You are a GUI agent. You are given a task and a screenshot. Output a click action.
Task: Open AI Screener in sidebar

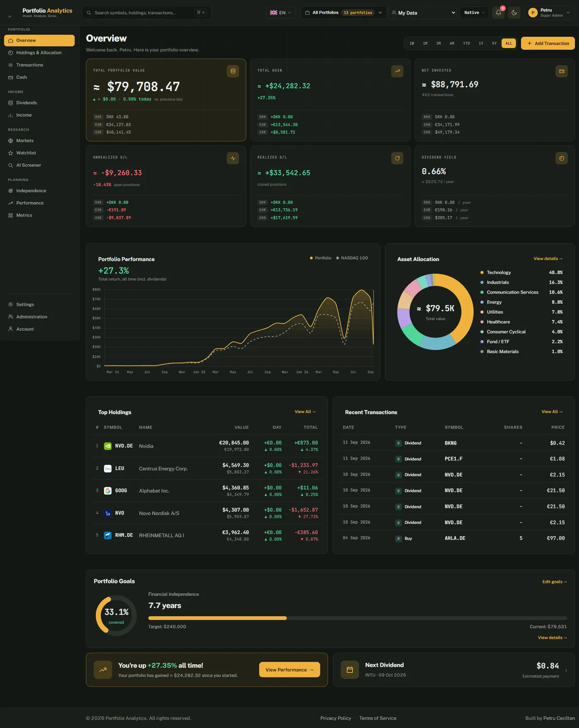(39, 165)
